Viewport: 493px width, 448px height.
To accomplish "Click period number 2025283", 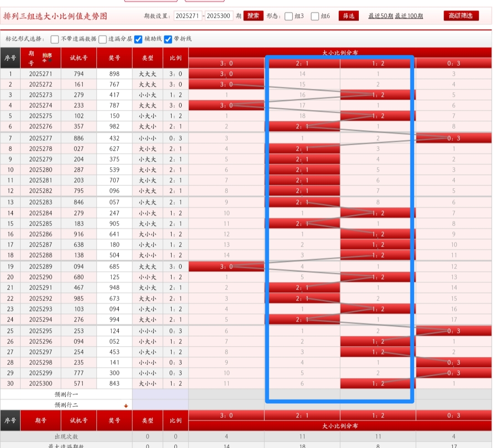I will tap(41, 202).
